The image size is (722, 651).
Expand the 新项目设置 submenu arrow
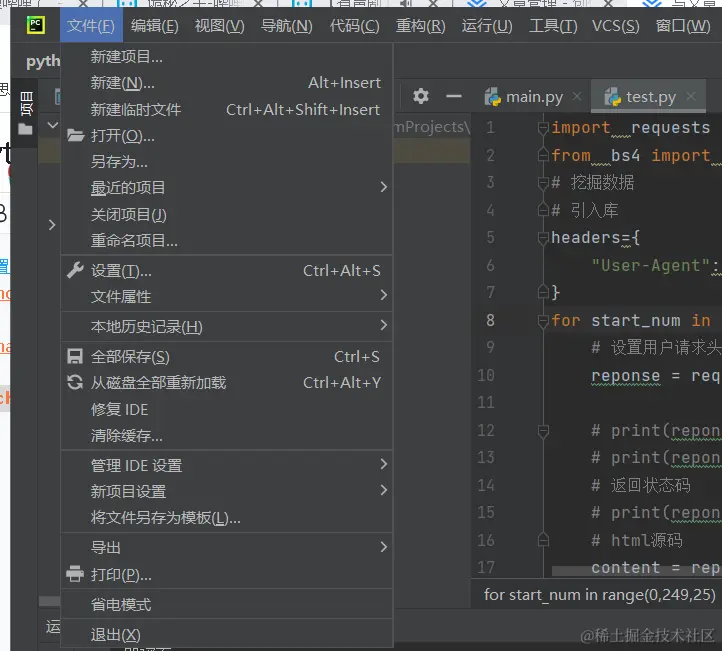click(384, 490)
